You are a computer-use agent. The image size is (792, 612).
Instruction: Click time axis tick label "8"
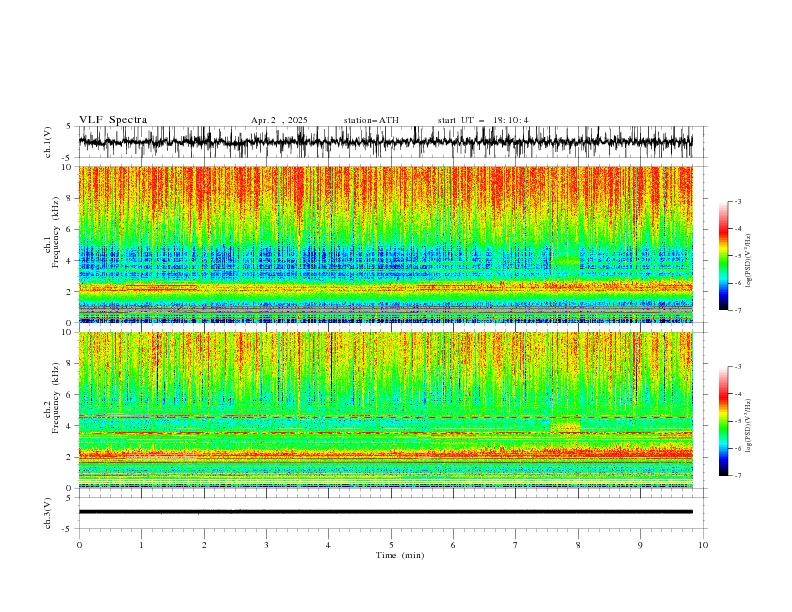point(578,545)
